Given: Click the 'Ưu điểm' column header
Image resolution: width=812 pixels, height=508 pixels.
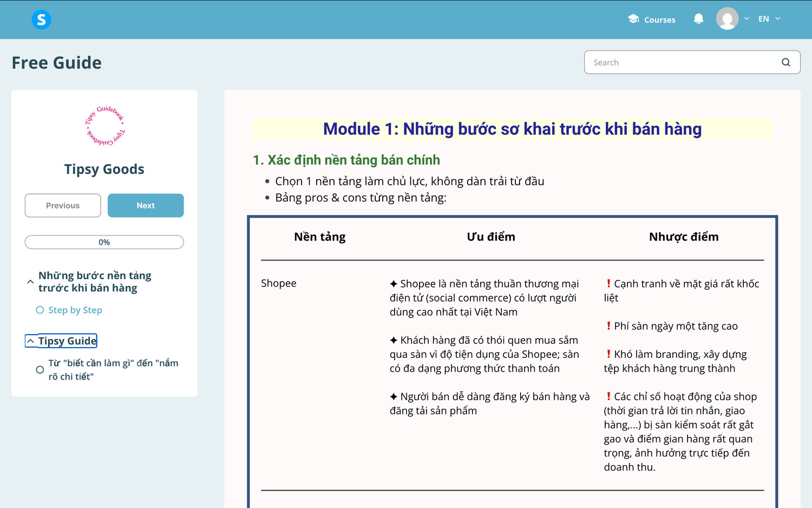Looking at the screenshot, I should [491, 237].
